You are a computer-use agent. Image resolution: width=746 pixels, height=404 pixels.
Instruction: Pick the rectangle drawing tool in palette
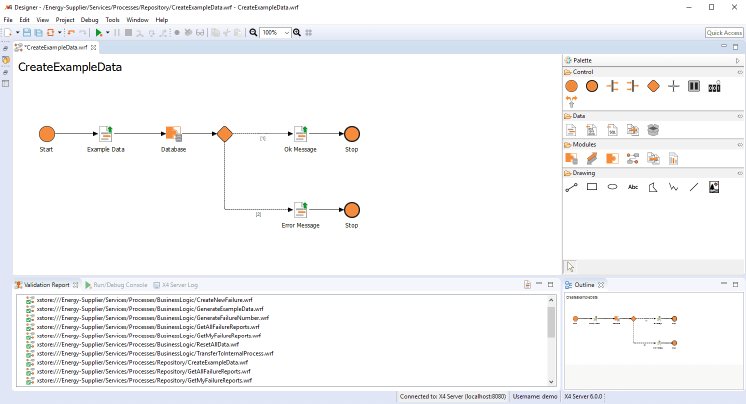click(592, 186)
